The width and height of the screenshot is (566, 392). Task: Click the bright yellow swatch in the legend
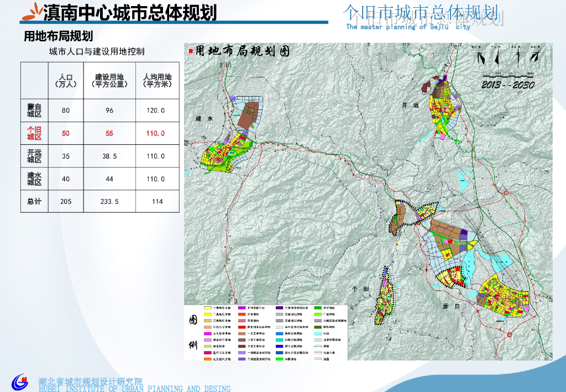208,314
